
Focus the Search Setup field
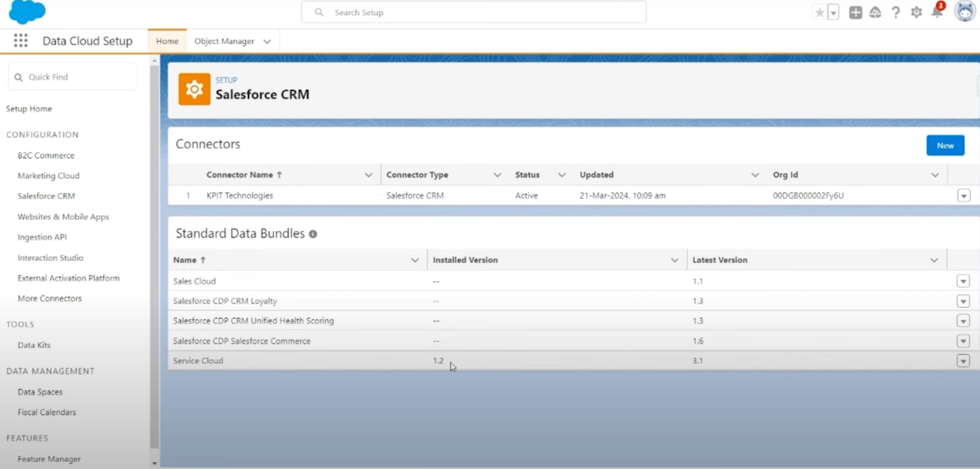pyautogui.click(x=473, y=12)
